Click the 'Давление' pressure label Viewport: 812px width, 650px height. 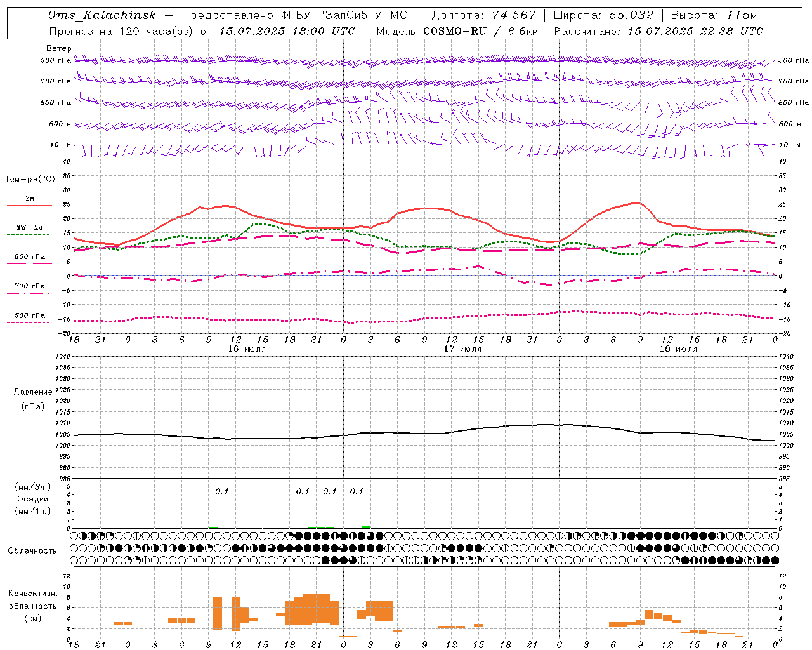point(33,392)
